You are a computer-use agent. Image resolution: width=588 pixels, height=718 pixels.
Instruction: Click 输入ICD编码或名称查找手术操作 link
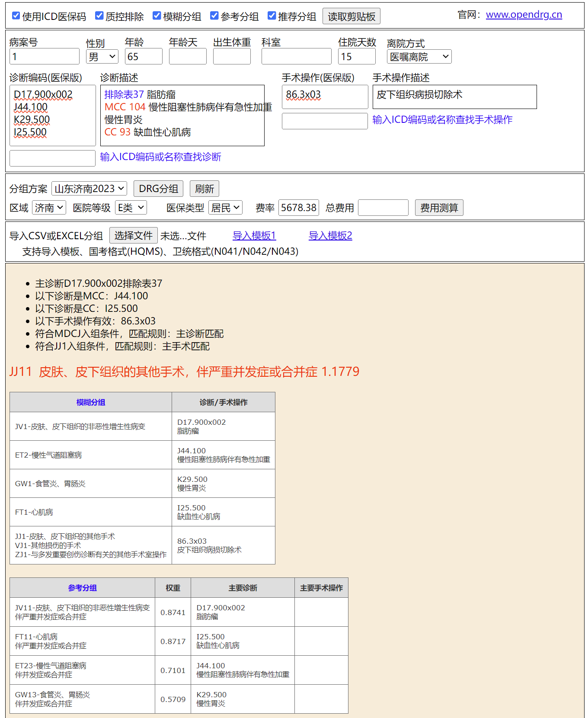[442, 119]
